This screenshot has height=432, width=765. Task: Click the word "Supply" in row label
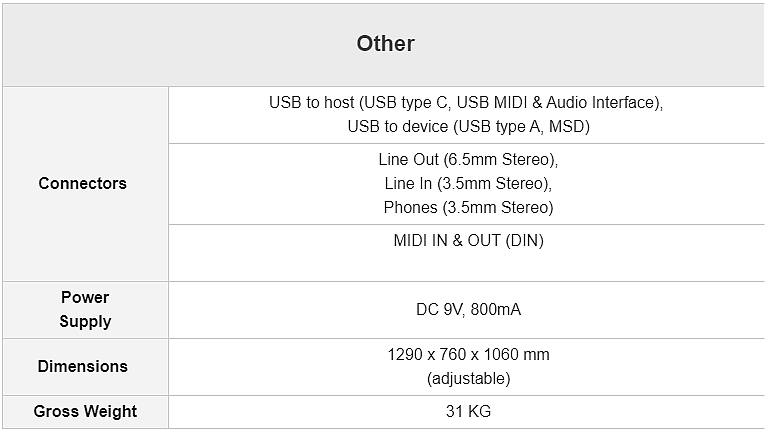tap(85, 322)
